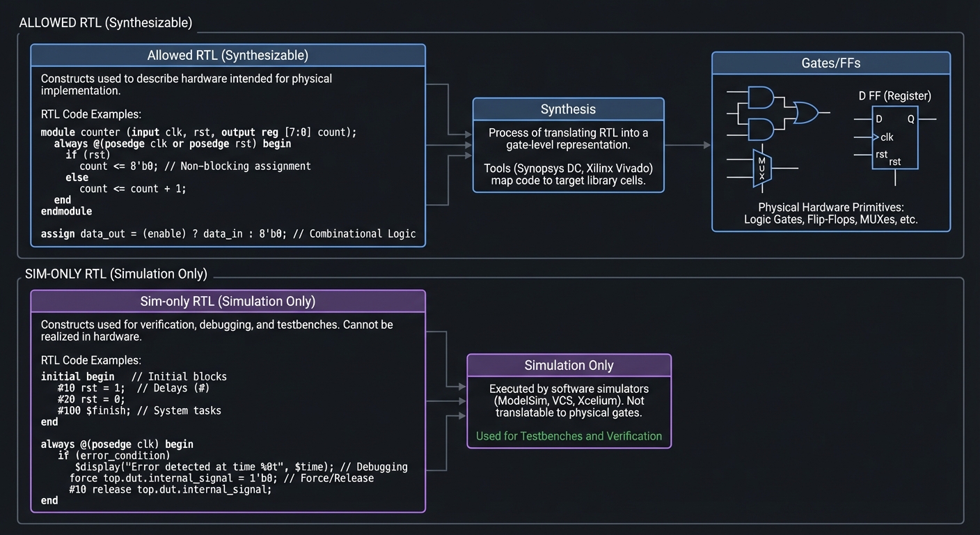Select the MUX symbol

(x=762, y=169)
